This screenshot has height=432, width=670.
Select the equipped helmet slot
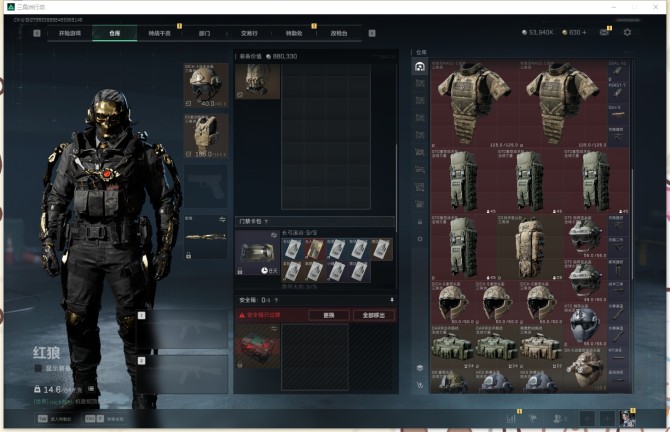click(206, 85)
